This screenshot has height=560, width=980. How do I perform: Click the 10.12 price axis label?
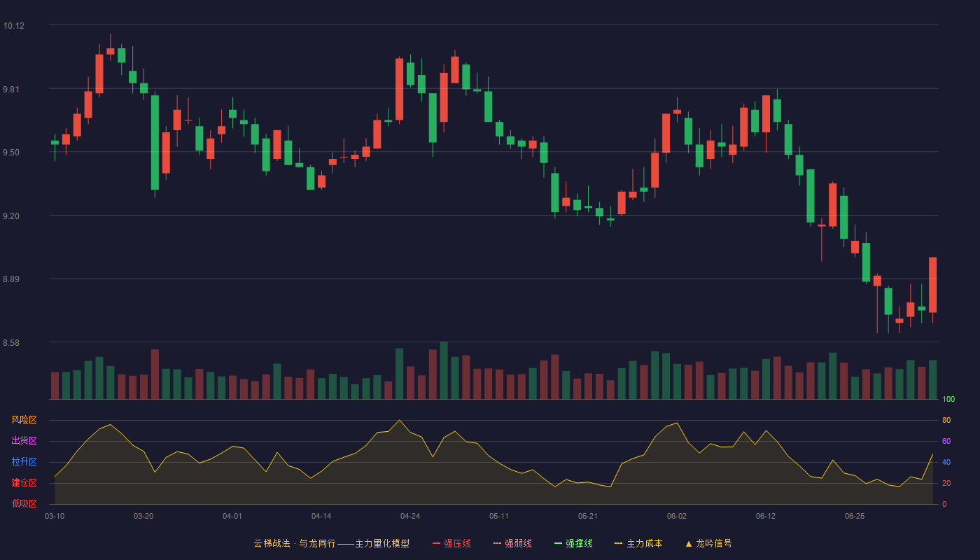(x=13, y=26)
